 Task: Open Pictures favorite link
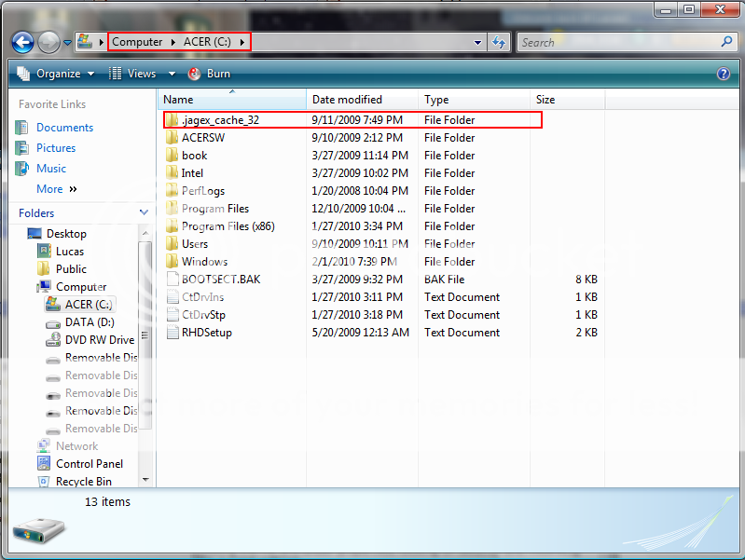pos(56,148)
